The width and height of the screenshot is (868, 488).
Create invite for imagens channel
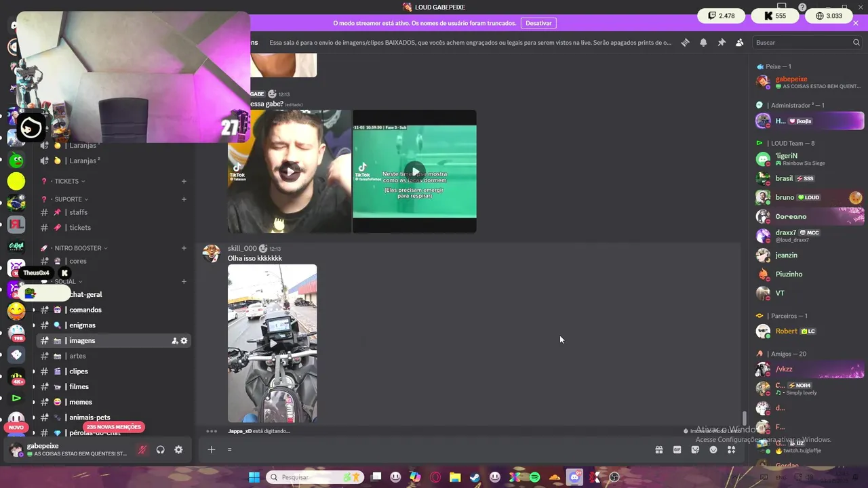[174, 341]
